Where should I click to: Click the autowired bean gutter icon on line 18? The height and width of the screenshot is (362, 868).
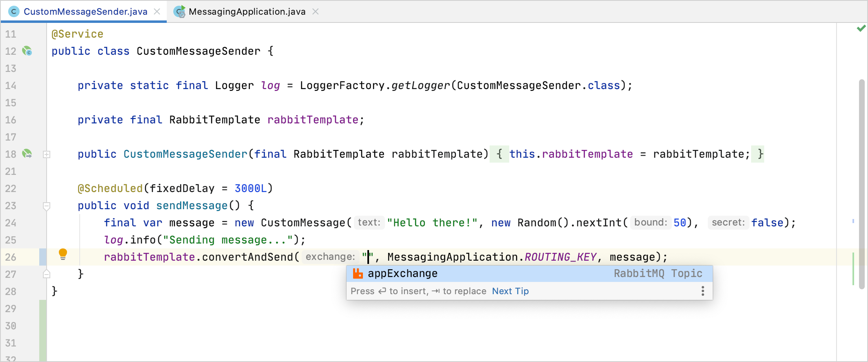27,154
